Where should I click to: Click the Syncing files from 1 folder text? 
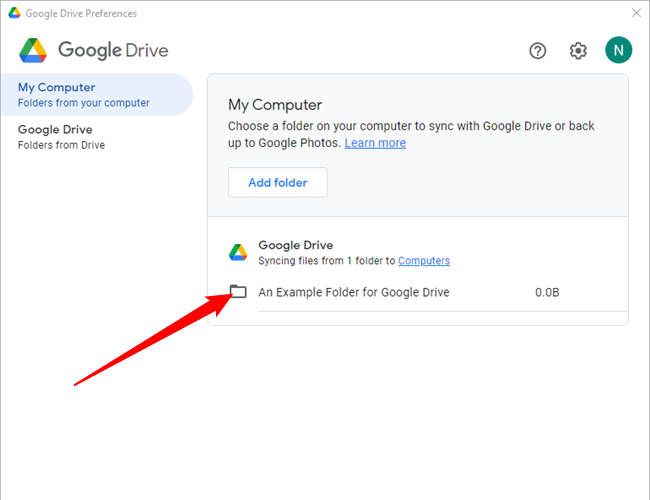click(x=326, y=261)
